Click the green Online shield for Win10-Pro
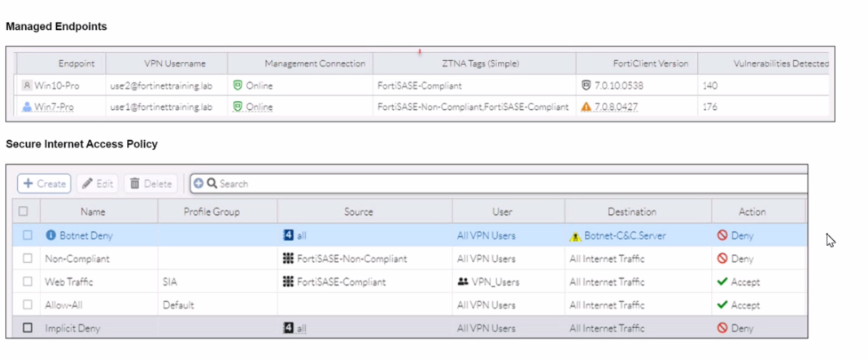 coord(238,85)
